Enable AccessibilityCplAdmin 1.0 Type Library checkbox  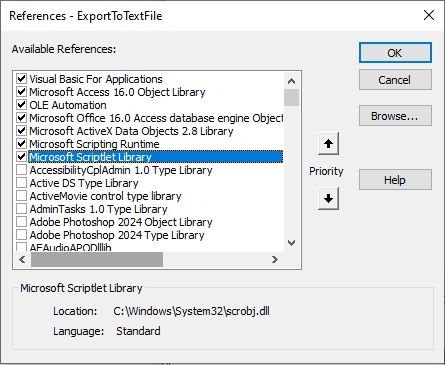click(22, 170)
